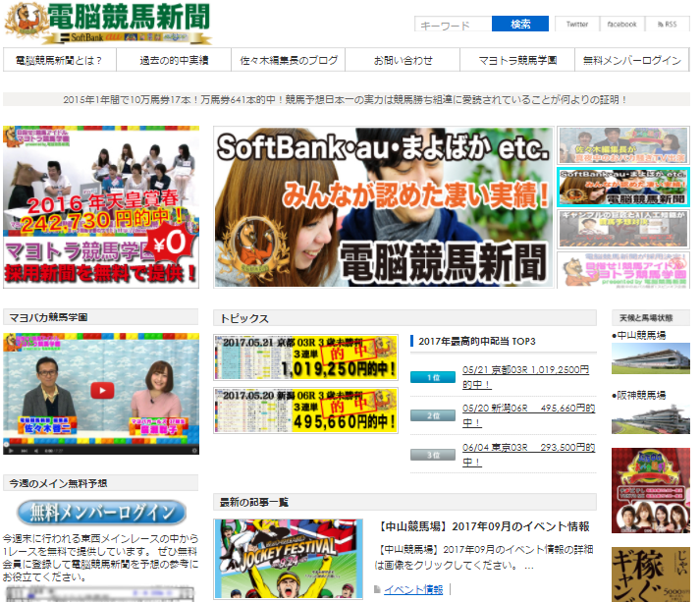Image resolution: width=700 pixels, height=602 pixels.
Task: Click the blue 検索 search button
Action: 520,25
